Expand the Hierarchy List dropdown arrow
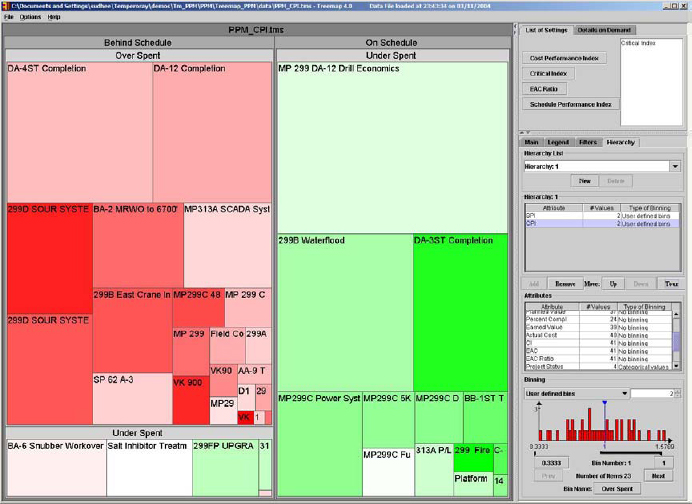 tap(675, 166)
